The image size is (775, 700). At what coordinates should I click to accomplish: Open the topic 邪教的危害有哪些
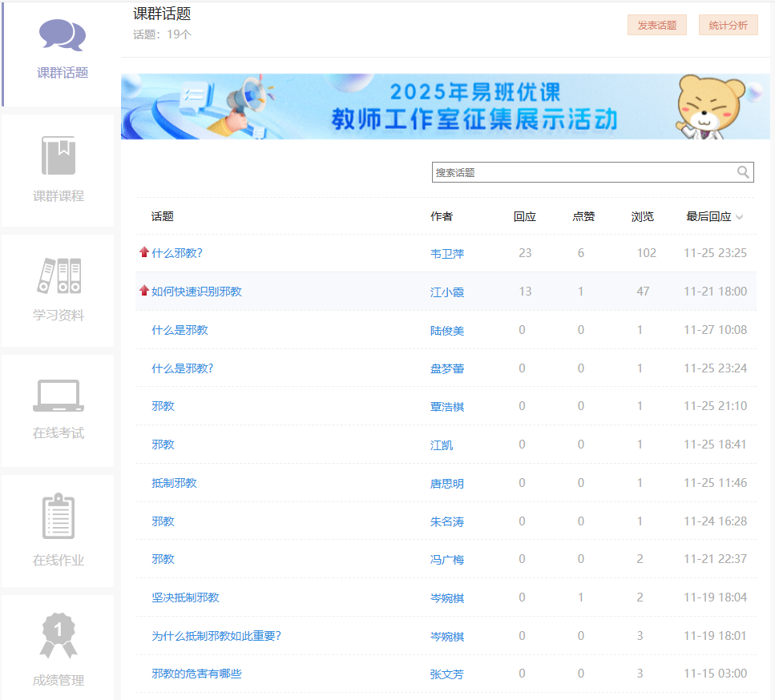tap(196, 674)
